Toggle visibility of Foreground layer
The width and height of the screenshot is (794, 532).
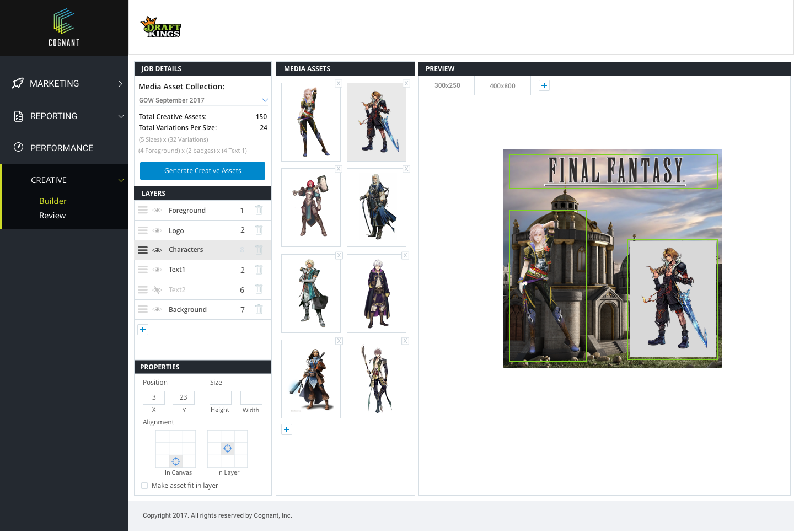click(157, 210)
